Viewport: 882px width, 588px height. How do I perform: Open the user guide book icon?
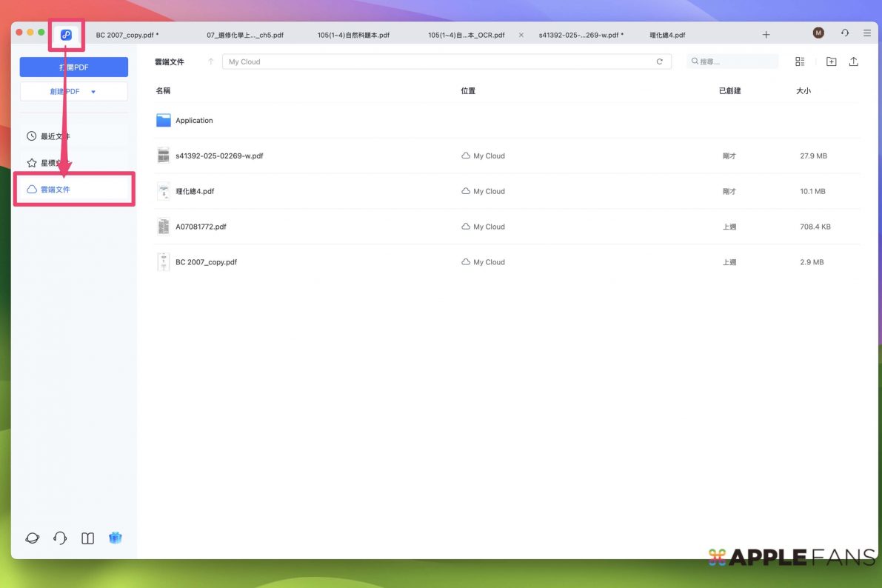(87, 538)
